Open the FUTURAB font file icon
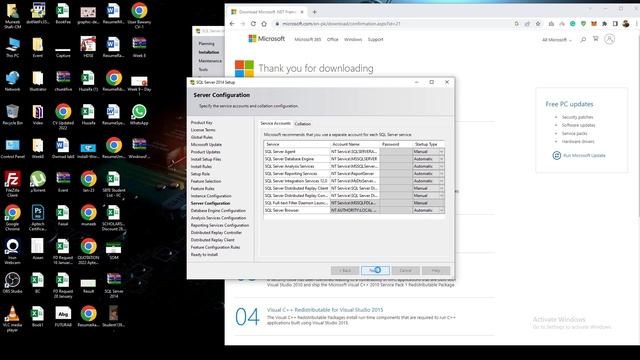Image resolution: width=640 pixels, height=360 pixels. pyautogui.click(x=63, y=317)
